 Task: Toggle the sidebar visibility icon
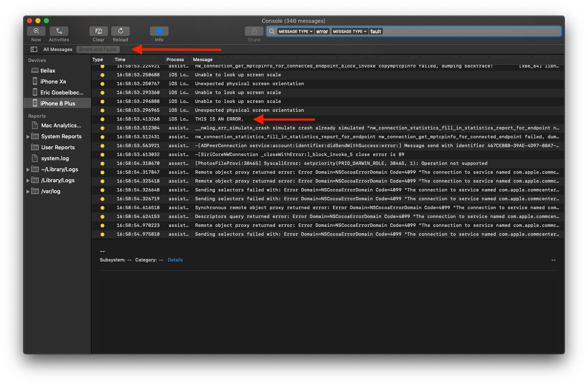point(34,49)
